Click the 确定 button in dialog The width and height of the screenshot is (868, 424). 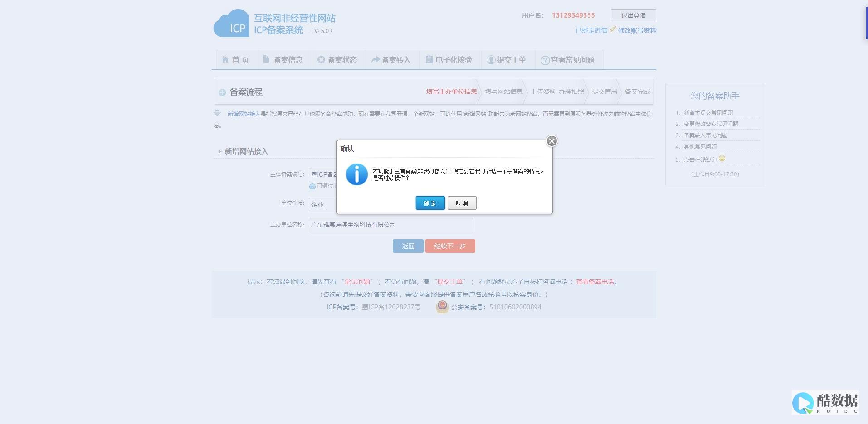coord(430,203)
